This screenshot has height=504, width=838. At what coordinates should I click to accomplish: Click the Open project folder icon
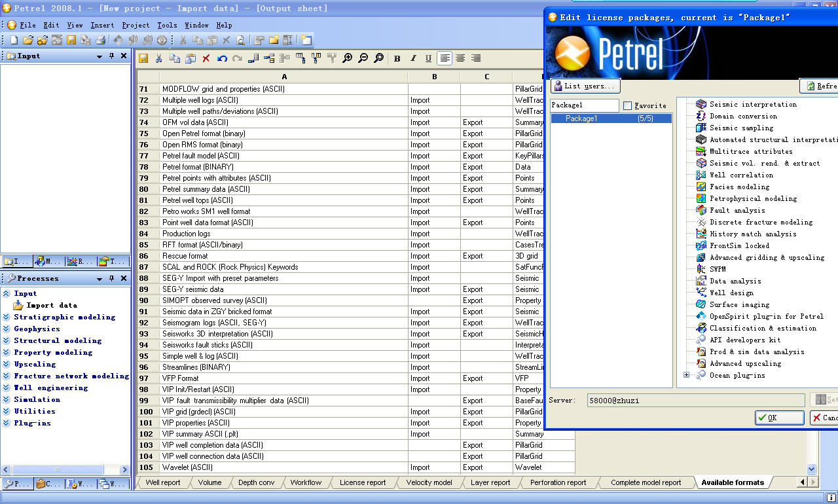[x=28, y=40]
